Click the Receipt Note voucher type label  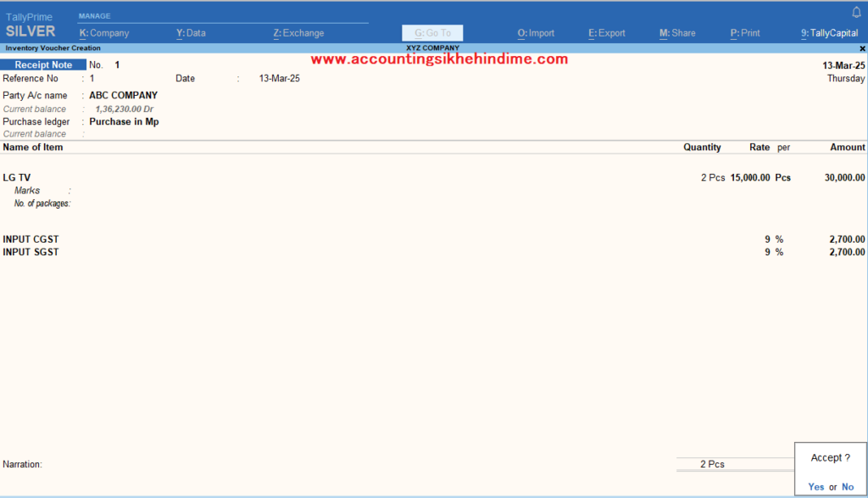(x=43, y=64)
